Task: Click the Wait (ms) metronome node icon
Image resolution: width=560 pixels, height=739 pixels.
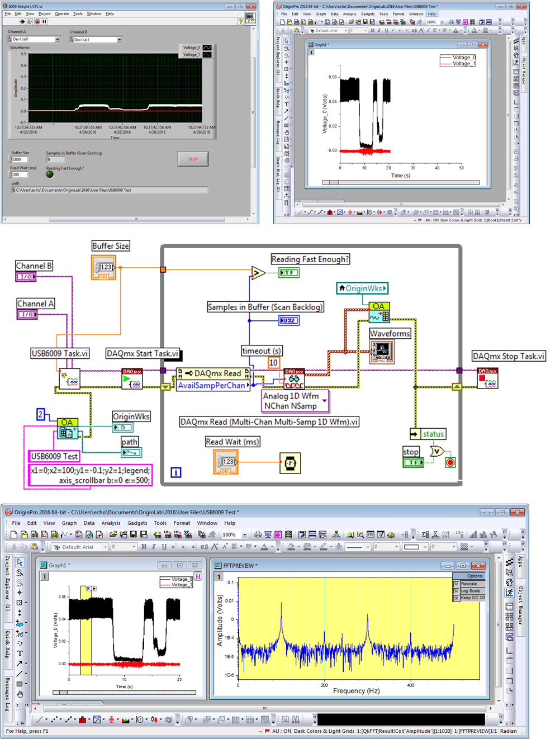Action: [290, 463]
